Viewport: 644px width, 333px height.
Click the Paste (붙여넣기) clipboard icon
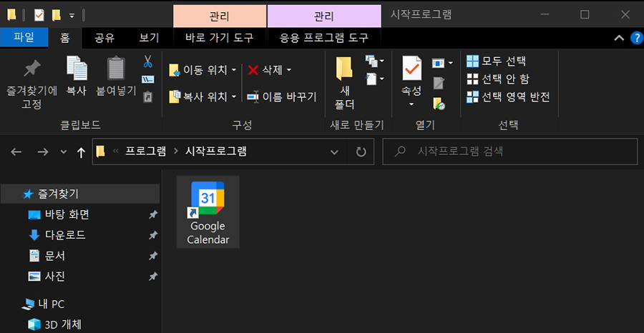click(x=116, y=68)
